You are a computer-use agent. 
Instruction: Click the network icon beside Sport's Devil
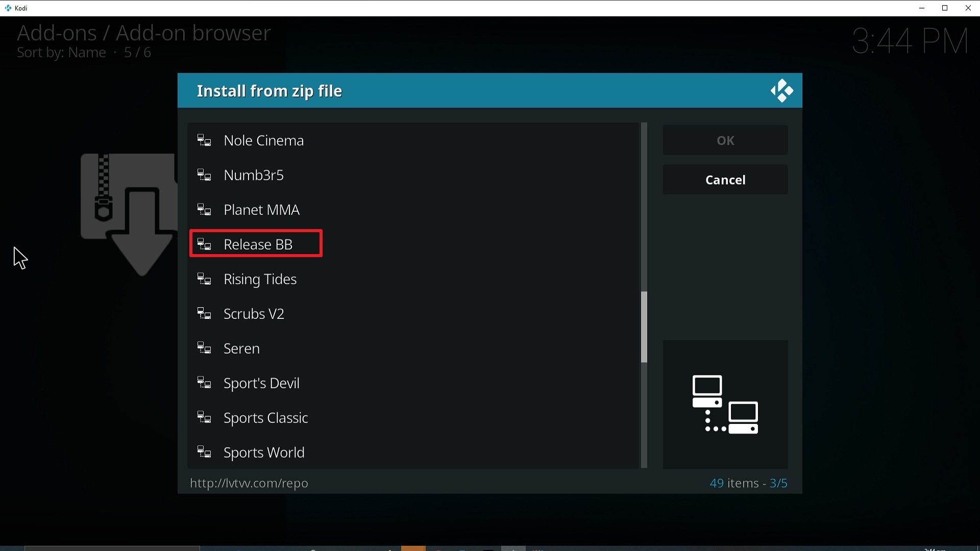(x=205, y=383)
